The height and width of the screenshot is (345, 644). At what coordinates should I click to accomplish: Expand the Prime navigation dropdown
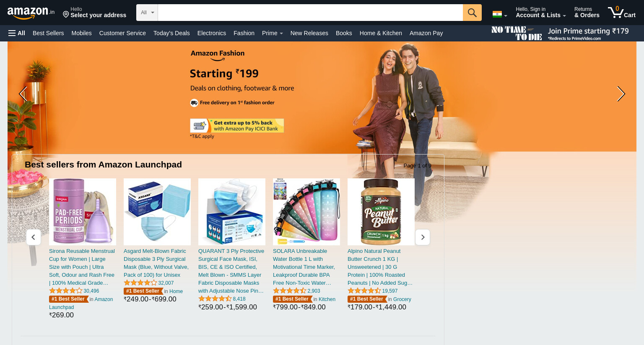point(273,33)
